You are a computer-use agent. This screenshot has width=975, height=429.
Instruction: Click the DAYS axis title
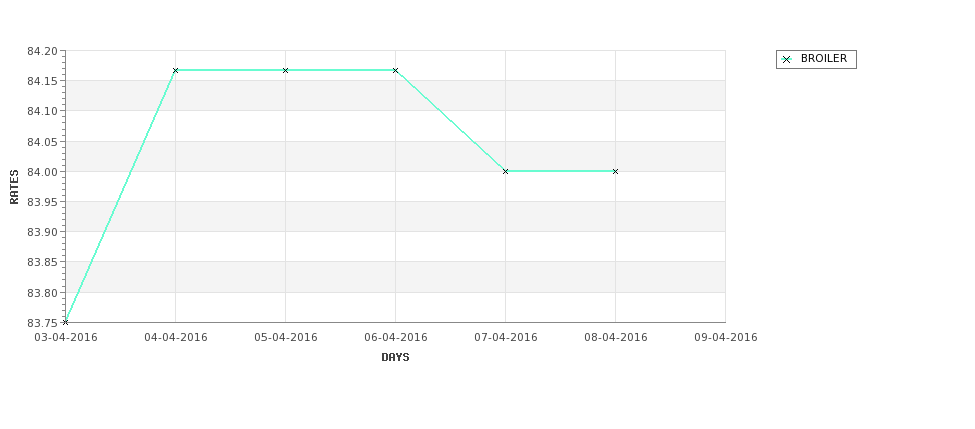click(395, 358)
